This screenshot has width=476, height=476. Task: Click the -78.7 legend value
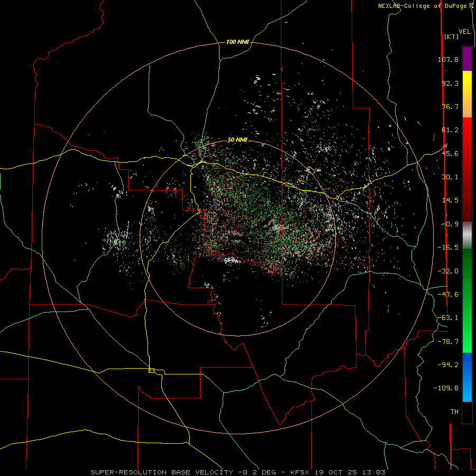[448, 342]
